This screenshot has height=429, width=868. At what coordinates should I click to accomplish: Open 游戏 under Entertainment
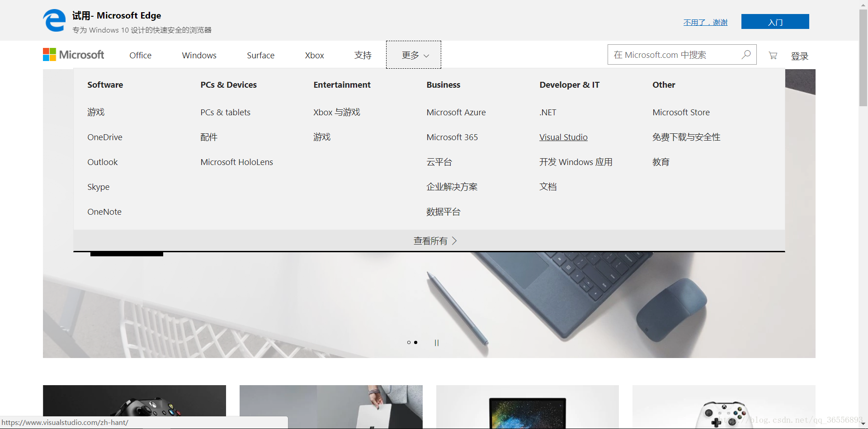[x=322, y=137]
